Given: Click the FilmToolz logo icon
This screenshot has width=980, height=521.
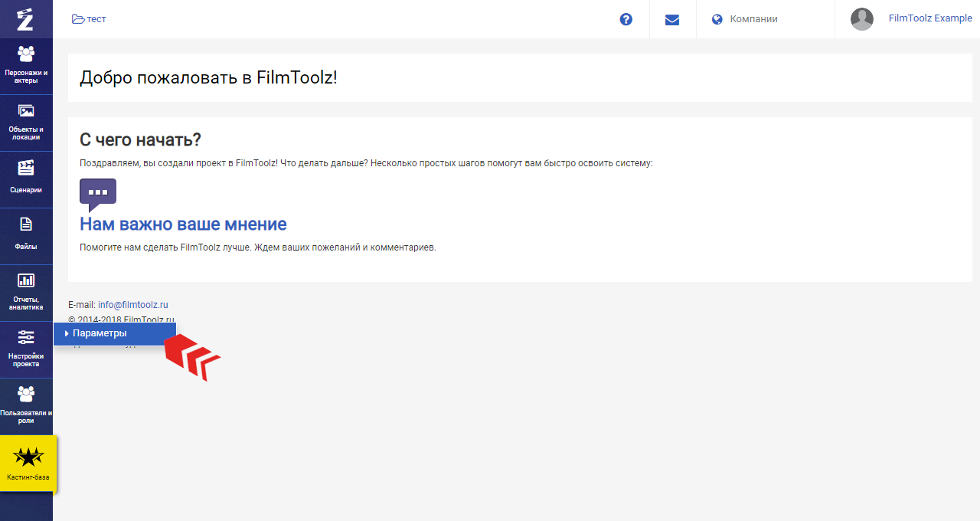Looking at the screenshot, I should pos(25,18).
